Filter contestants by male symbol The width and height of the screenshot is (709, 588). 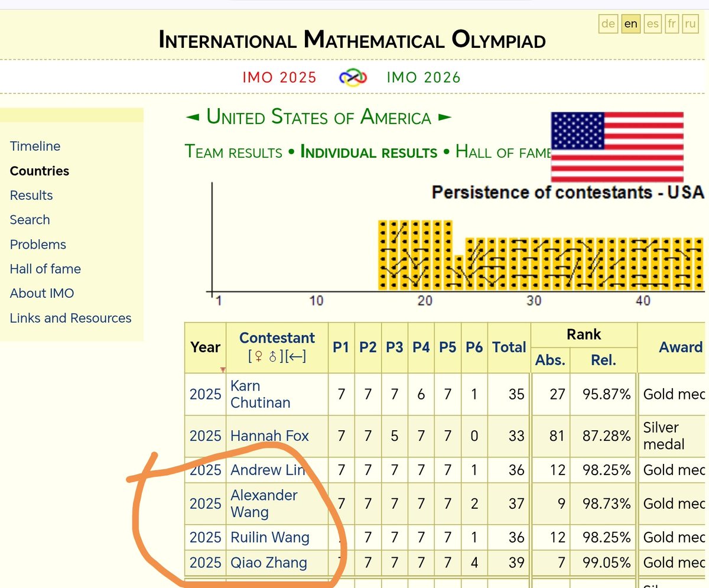(x=272, y=356)
